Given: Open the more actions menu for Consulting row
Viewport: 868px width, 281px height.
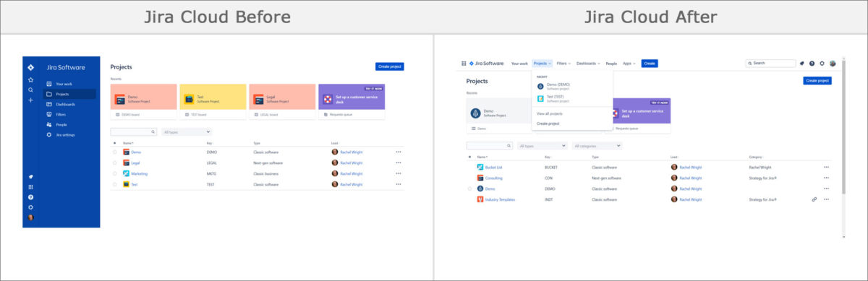Looking at the screenshot, I should click(826, 178).
